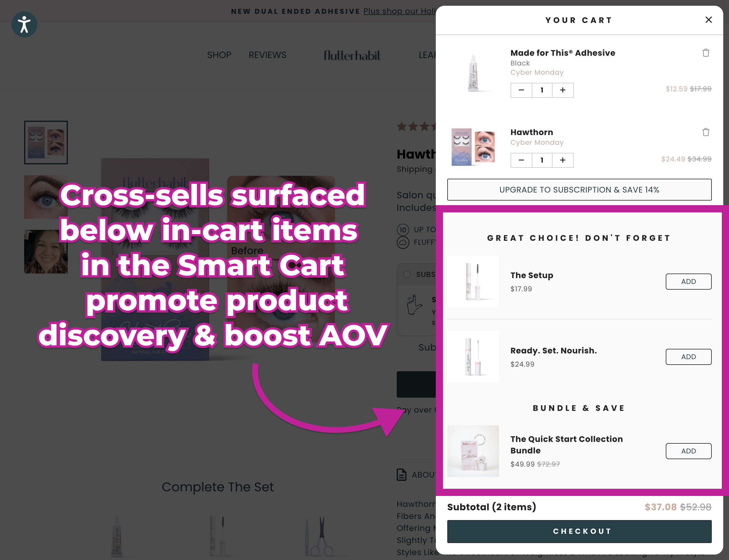Click the REVIEWS menu item
The height and width of the screenshot is (560, 729).
(266, 55)
